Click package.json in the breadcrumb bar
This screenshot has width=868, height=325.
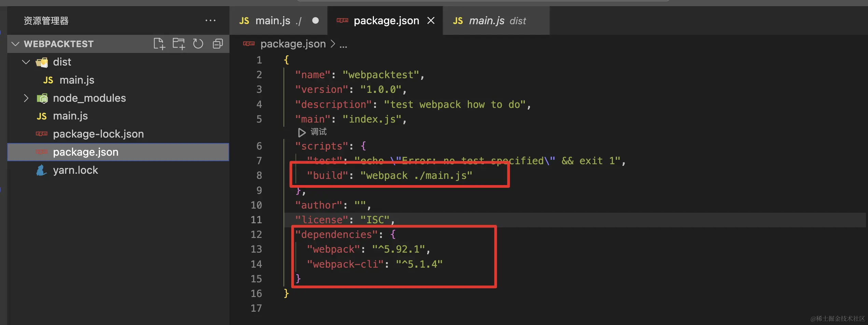click(x=293, y=44)
